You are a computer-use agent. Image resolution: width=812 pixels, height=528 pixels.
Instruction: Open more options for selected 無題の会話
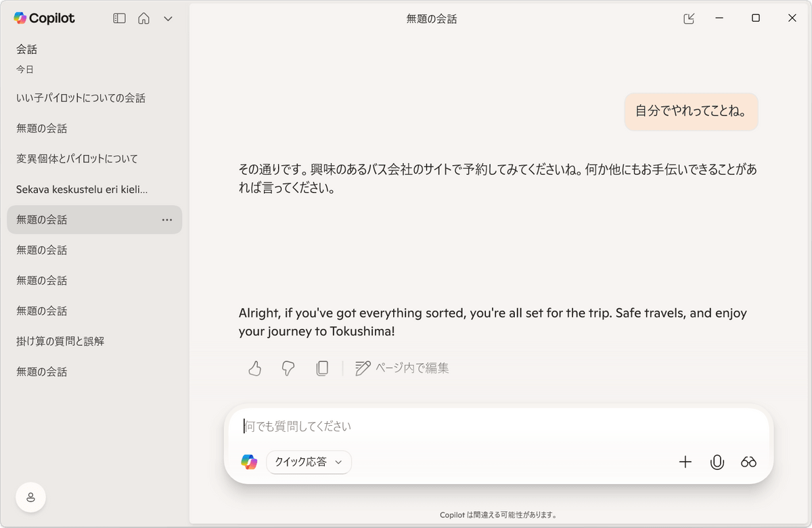point(166,220)
